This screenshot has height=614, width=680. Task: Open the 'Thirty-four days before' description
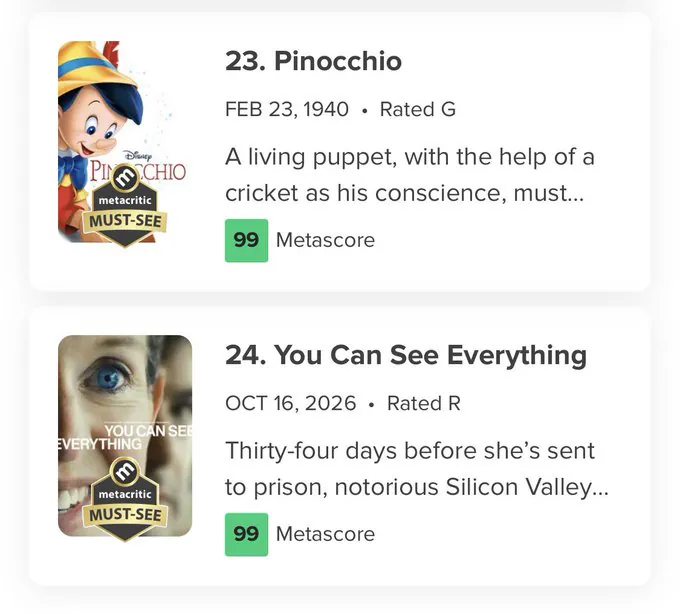417,469
